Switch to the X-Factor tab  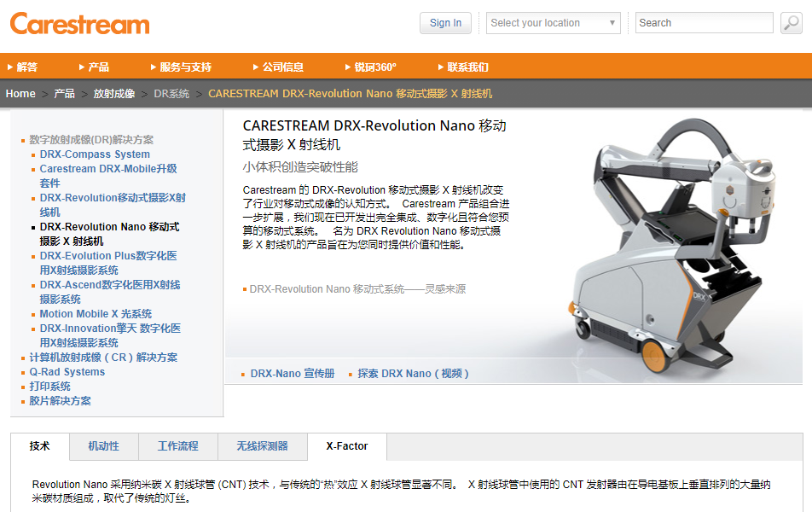pos(347,446)
